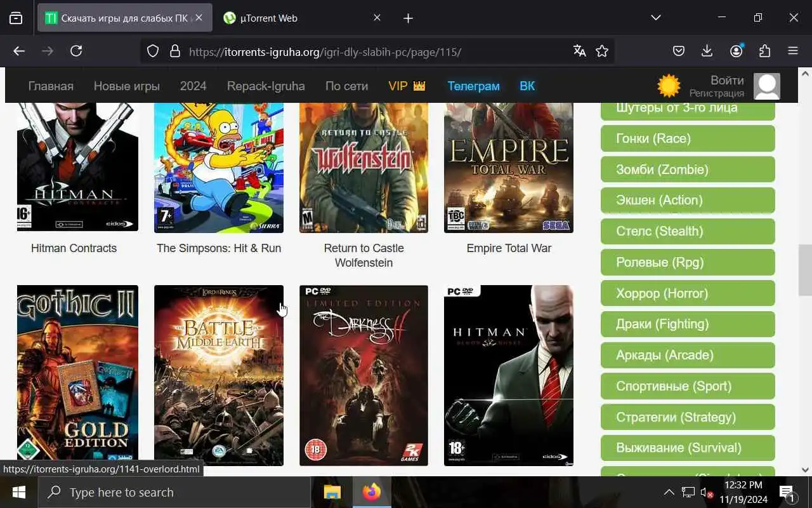Select Стелс (Stealth) category
Viewport: 812px width, 508px height.
click(x=688, y=231)
